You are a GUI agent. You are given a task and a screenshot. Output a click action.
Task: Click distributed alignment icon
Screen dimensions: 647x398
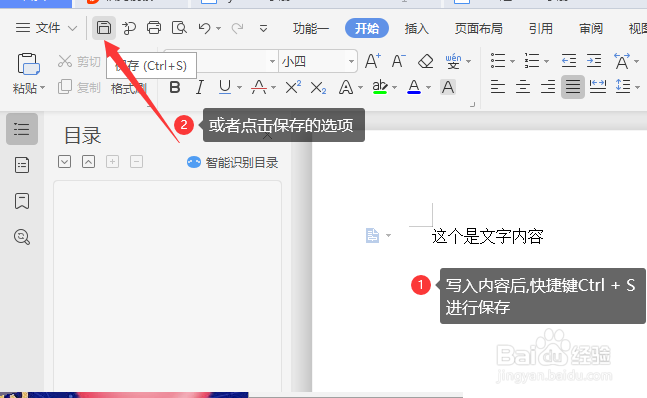click(x=598, y=87)
